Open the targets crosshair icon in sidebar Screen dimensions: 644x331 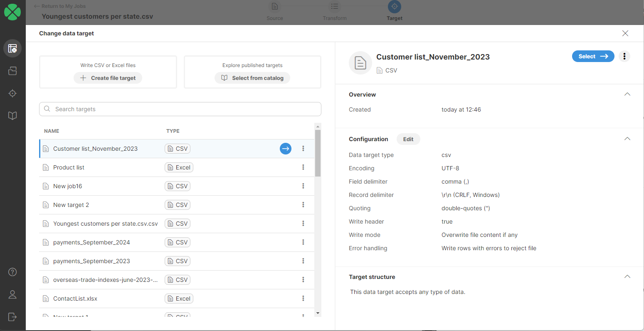click(12, 93)
